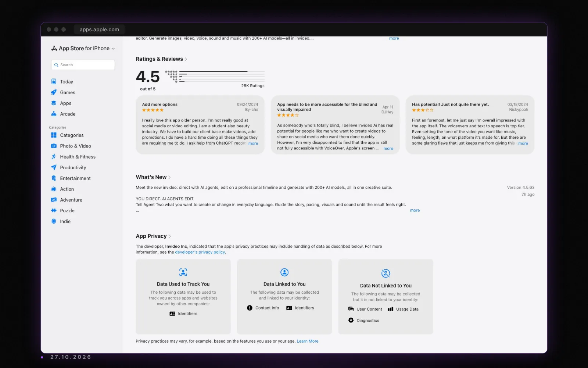Expand the 'Add more options' review with more
This screenshot has width=588, height=368.
[253, 144]
